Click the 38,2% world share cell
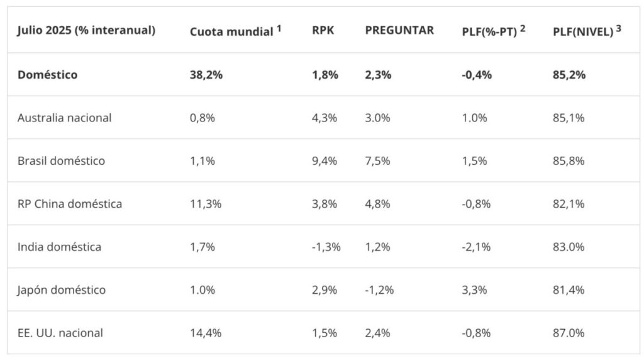The height and width of the screenshot is (358, 644). (x=206, y=75)
